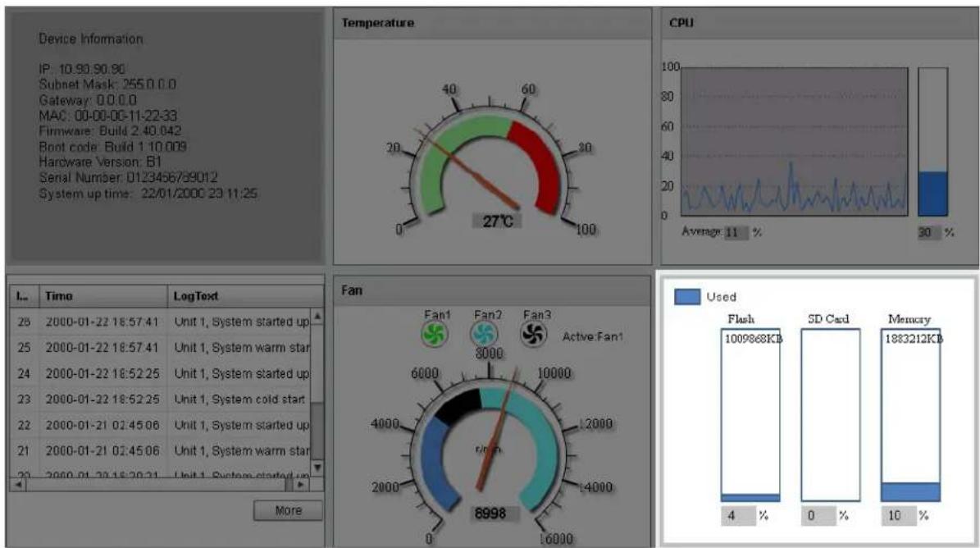This screenshot has height=548, width=980.
Task: Select log row 24 dated 18:52:25
Action: (x=160, y=373)
